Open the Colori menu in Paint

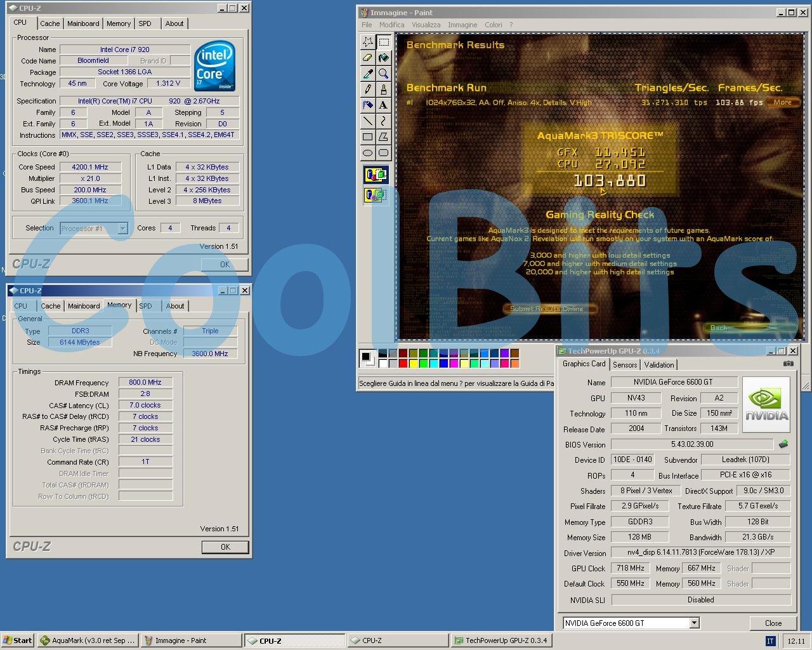494,25
